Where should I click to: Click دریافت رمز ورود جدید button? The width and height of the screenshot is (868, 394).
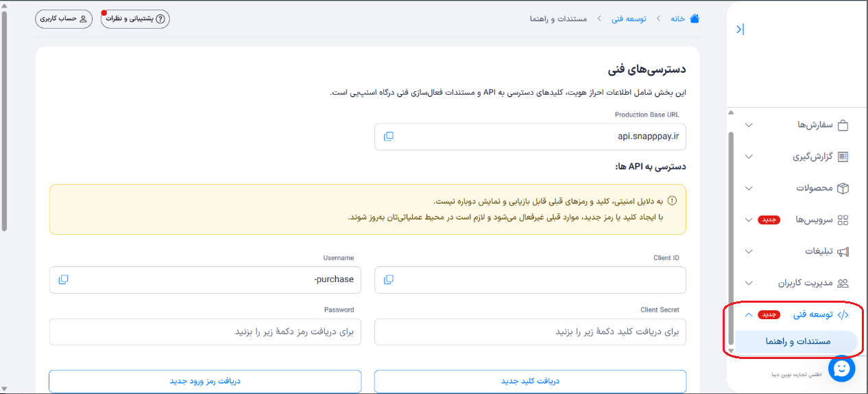205,381
